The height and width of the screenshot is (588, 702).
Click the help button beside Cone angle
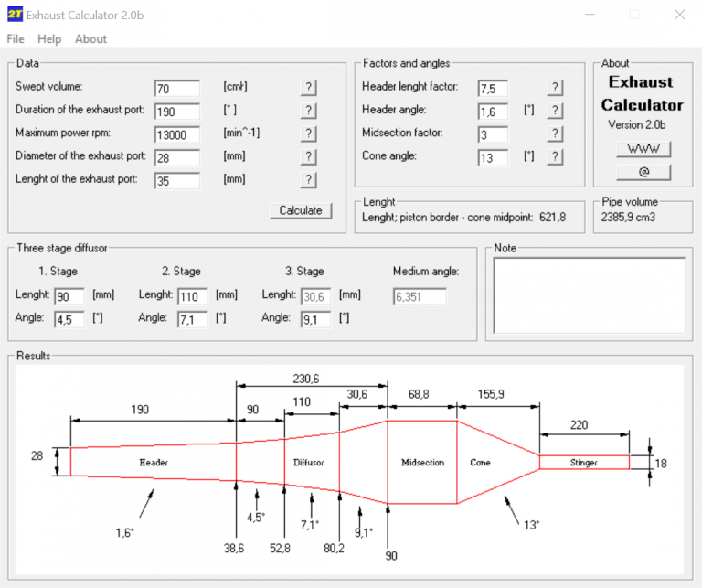pos(555,156)
